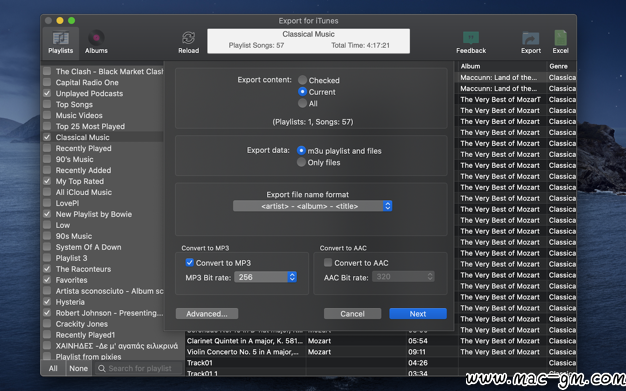Select the Recently Played1 playlist
Image resolution: width=626 pixels, height=391 pixels.
85,335
